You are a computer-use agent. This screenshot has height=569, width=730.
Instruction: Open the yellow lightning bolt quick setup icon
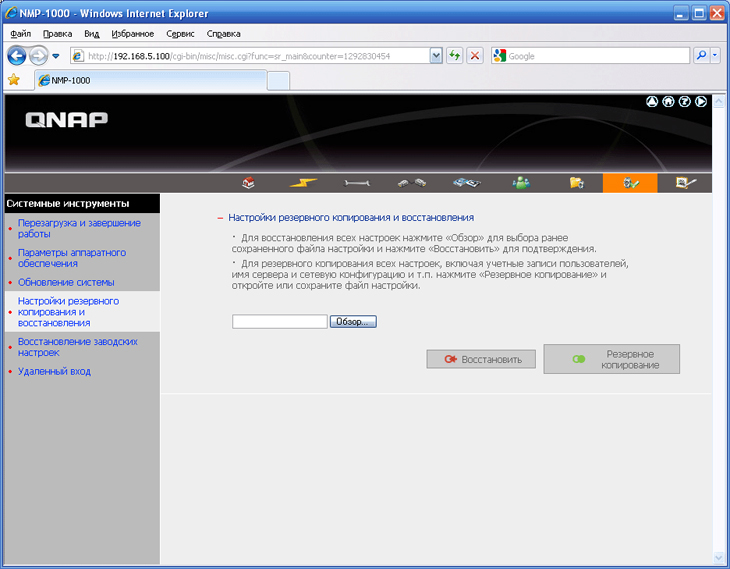point(304,183)
